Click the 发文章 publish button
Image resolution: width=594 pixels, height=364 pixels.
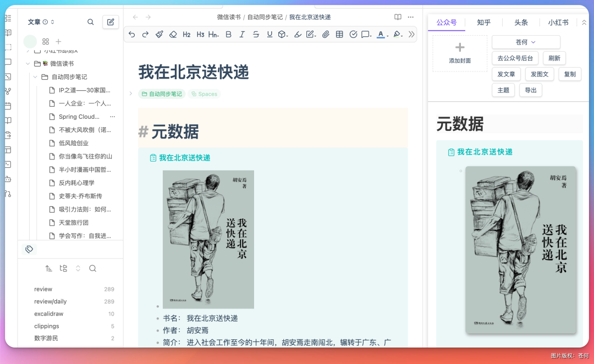506,74
